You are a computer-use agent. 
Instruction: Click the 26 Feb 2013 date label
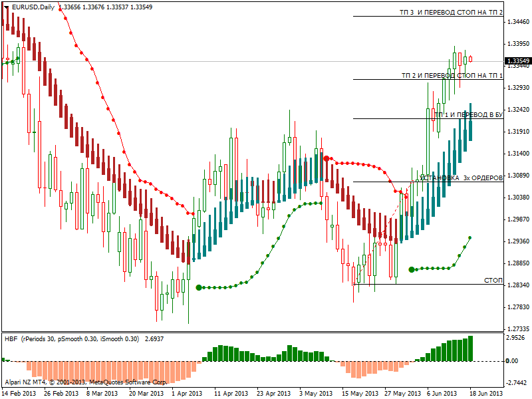(x=61, y=394)
